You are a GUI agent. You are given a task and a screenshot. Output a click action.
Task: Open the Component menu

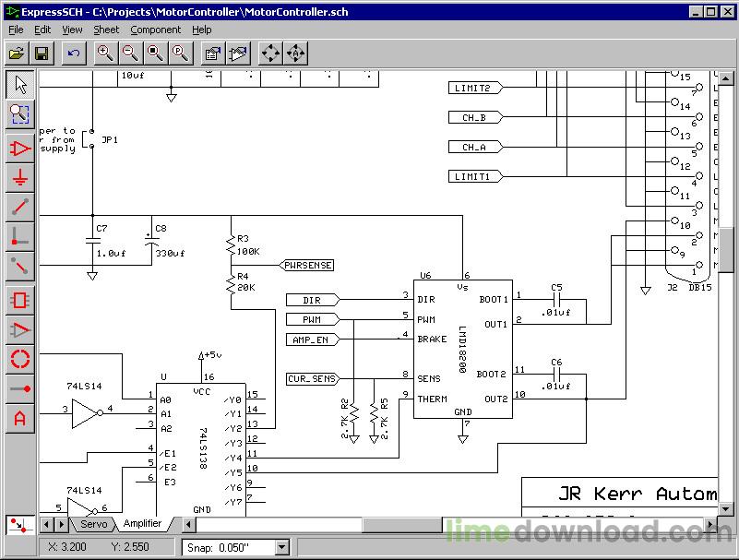tap(155, 30)
